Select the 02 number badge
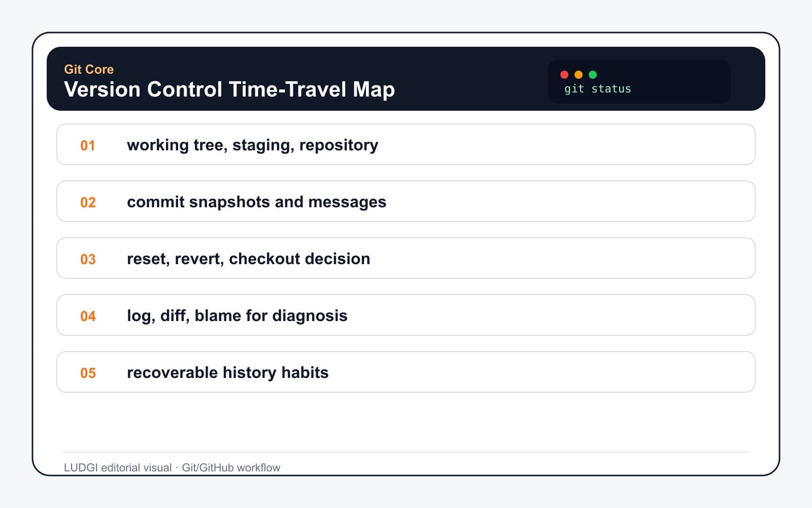The width and height of the screenshot is (812, 508). tap(88, 202)
